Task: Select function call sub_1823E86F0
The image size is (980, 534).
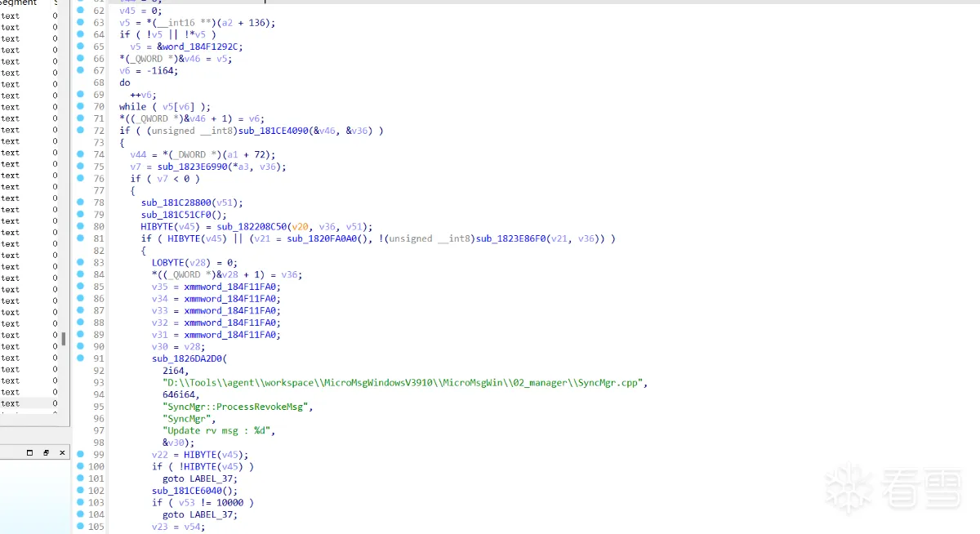Action: 511,238
